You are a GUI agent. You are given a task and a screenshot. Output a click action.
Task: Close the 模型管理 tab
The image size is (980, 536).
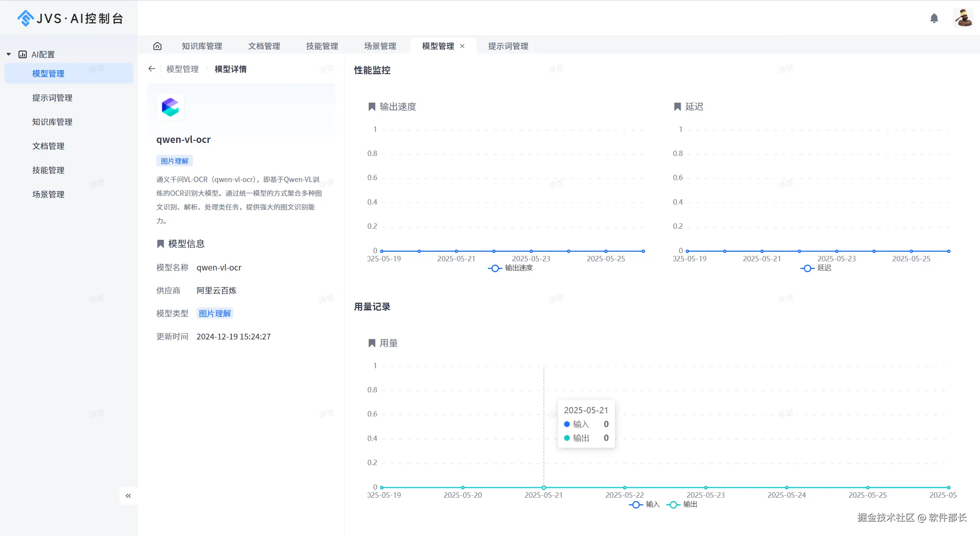pos(462,46)
